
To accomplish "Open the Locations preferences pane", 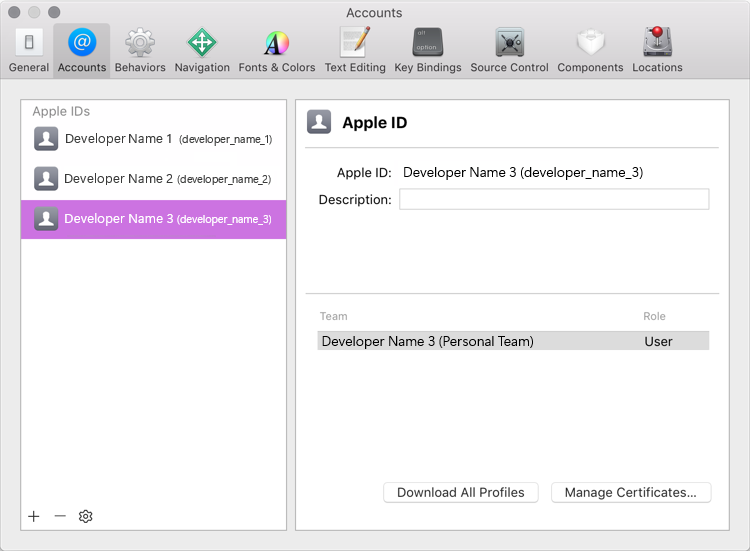I will (657, 50).
